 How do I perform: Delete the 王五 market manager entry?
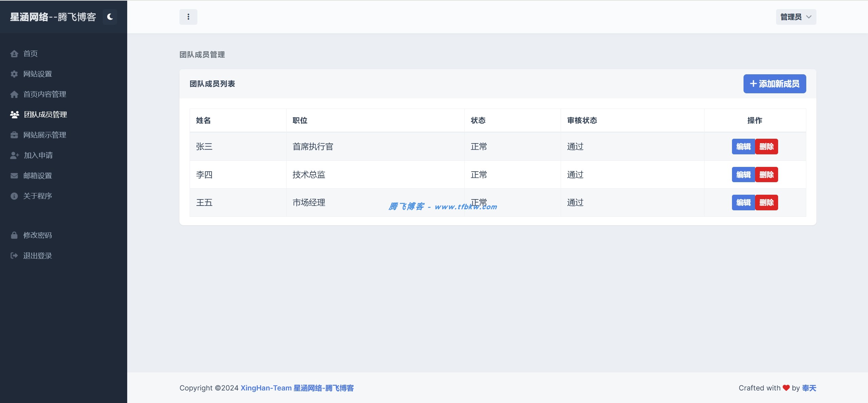pyautogui.click(x=767, y=202)
